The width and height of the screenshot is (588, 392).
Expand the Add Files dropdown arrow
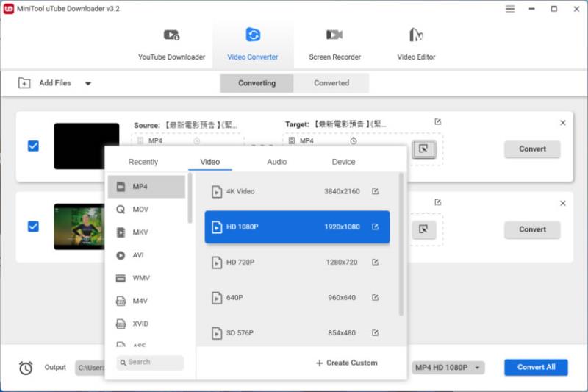pos(87,83)
